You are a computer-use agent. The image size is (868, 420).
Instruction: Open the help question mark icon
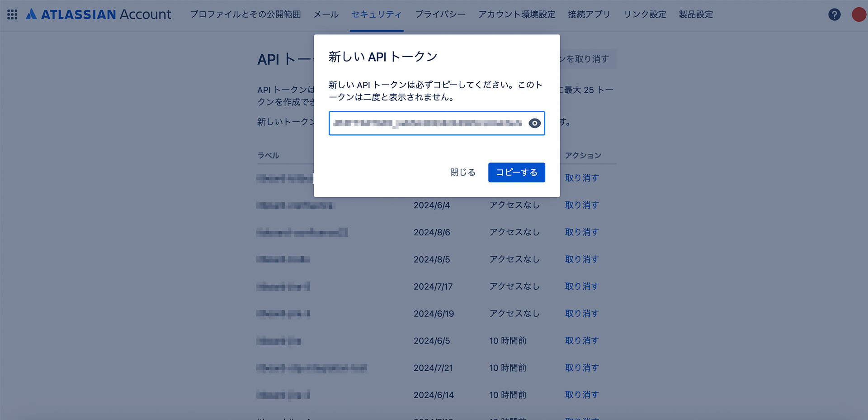[834, 14]
